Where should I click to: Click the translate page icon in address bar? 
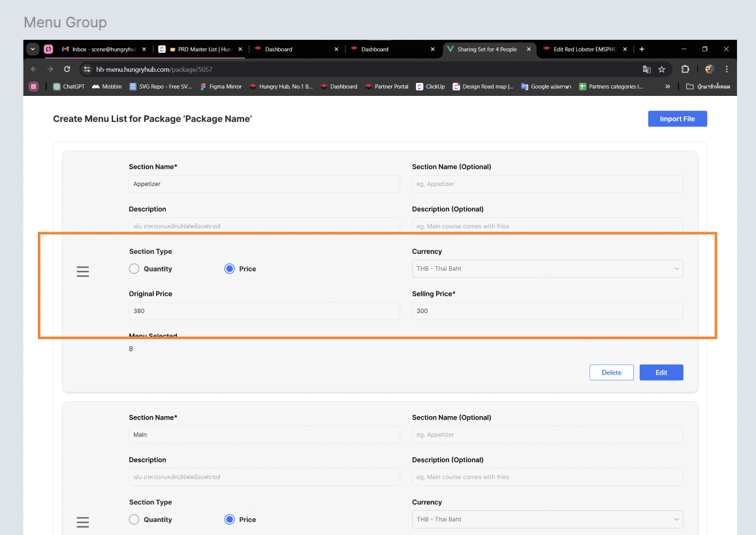pos(646,69)
